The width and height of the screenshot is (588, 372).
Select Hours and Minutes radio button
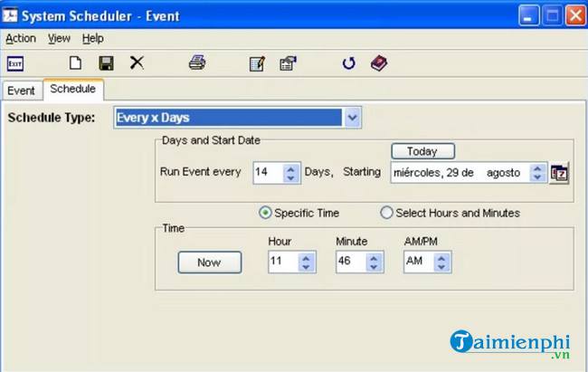tap(386, 213)
